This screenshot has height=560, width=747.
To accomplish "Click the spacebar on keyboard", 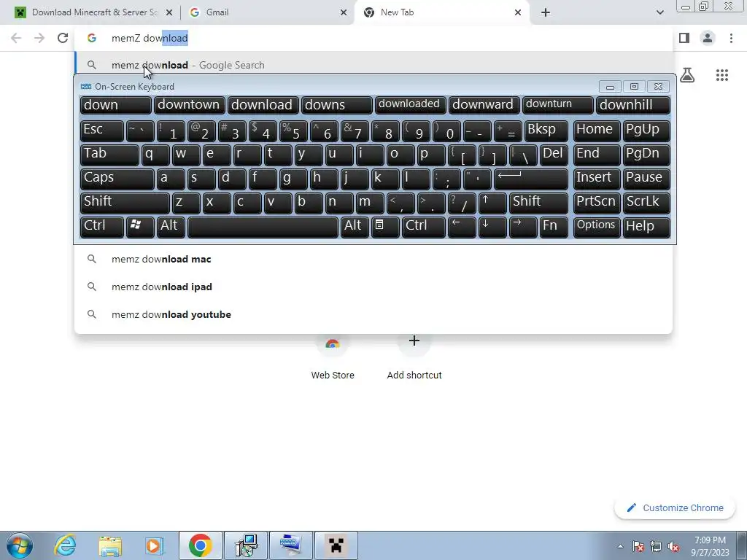I will coord(263,227).
